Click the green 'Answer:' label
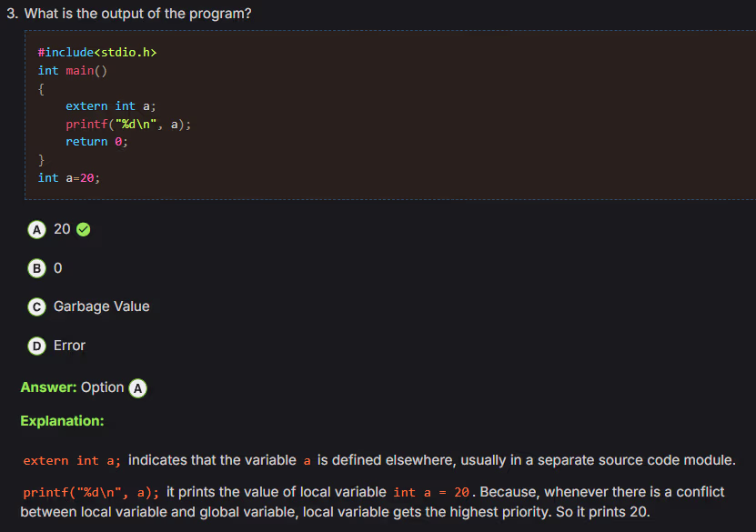This screenshot has width=756, height=532. click(48, 387)
